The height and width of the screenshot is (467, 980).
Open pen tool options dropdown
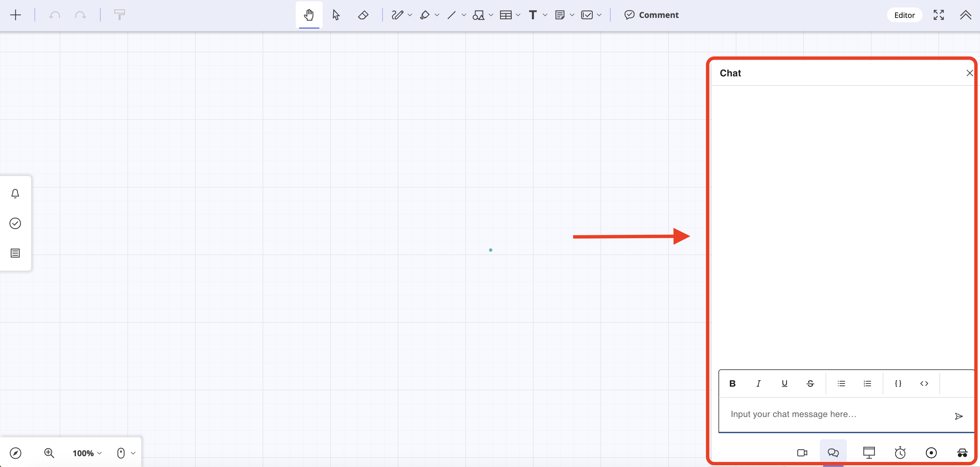[410, 15]
